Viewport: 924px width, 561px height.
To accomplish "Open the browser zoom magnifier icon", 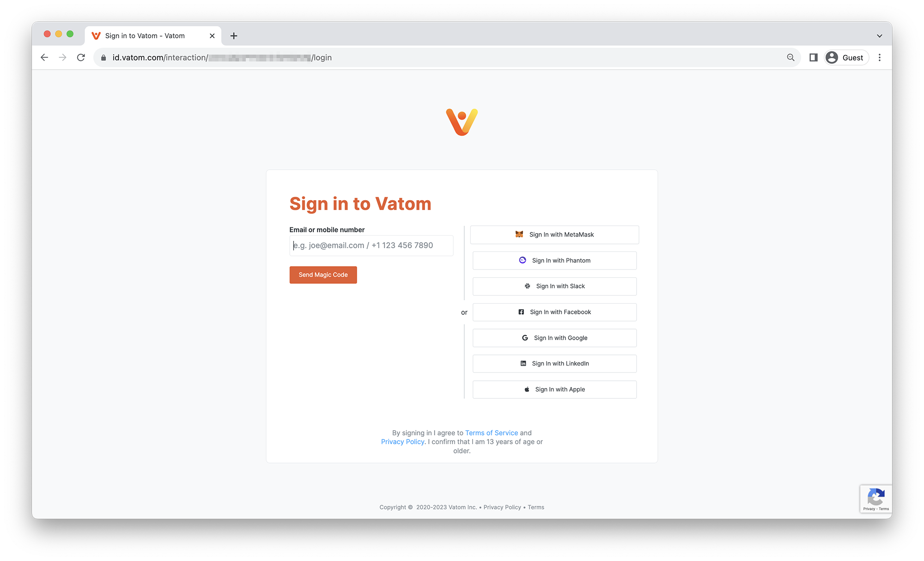I will 790,57.
